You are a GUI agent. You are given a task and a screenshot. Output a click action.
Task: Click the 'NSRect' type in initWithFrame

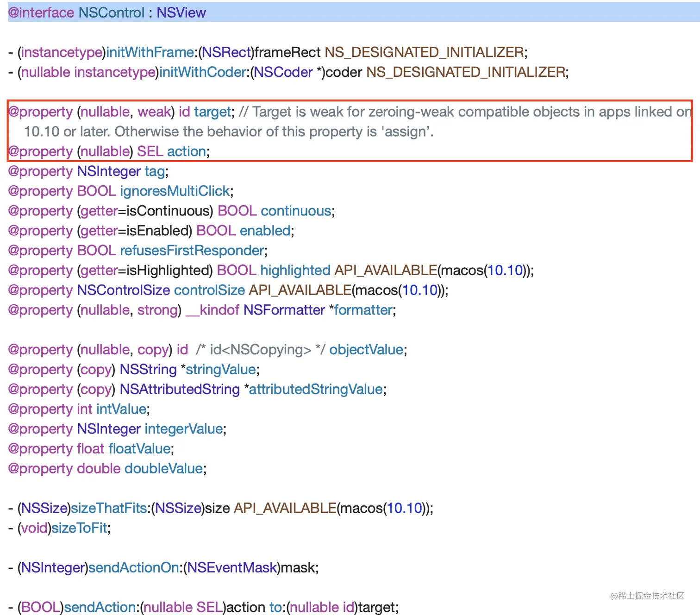click(226, 52)
